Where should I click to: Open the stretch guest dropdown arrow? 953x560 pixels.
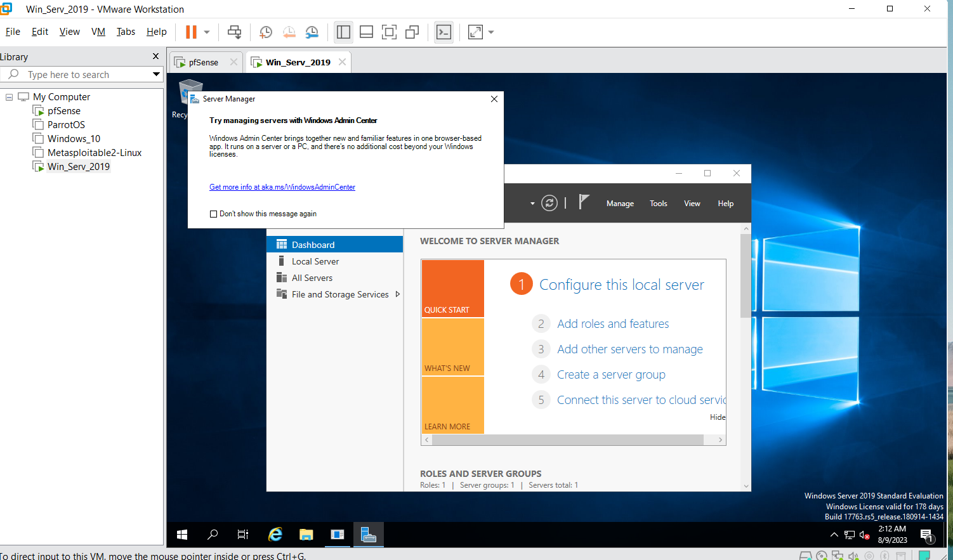[491, 32]
